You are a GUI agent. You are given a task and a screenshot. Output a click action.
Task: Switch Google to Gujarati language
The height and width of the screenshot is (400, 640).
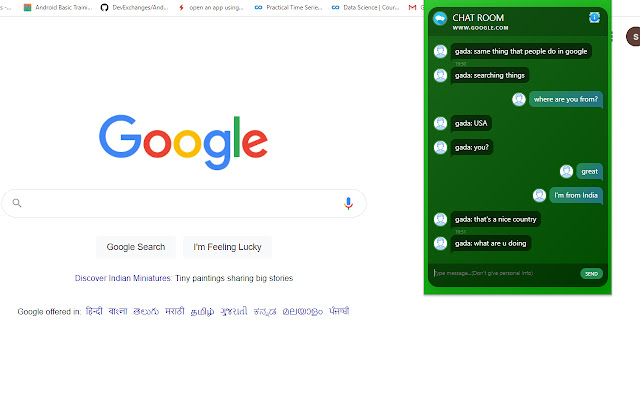234,311
